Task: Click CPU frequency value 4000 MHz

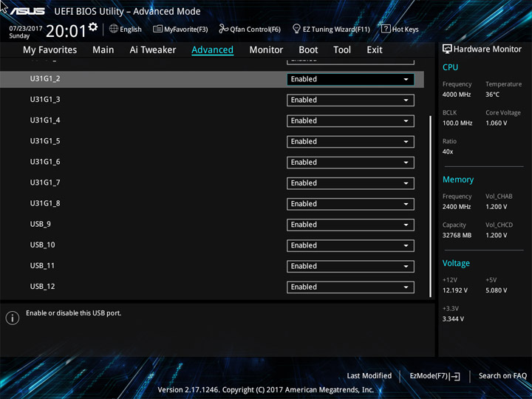Action: pyautogui.click(x=457, y=95)
